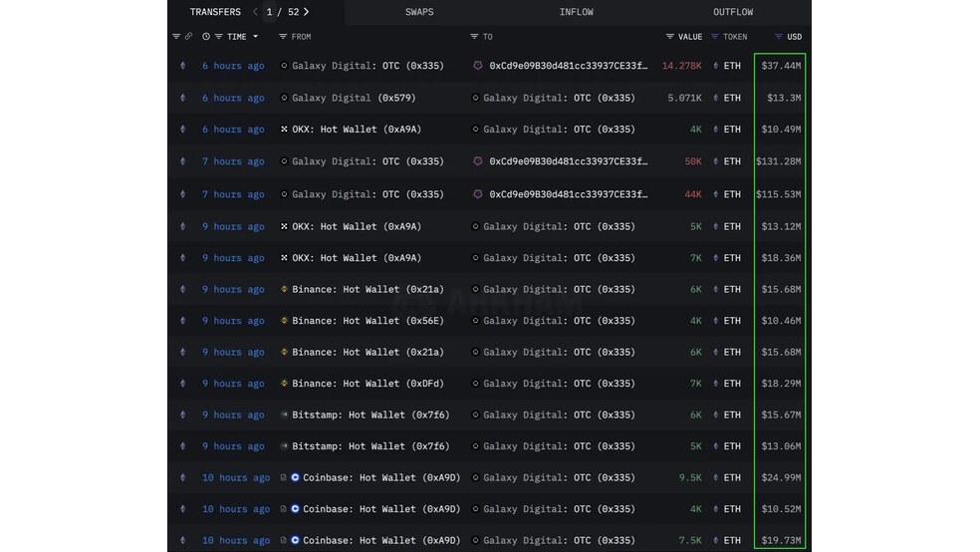Click ETH token icon in $10.52M row
The image size is (980, 552).
[x=716, y=509]
